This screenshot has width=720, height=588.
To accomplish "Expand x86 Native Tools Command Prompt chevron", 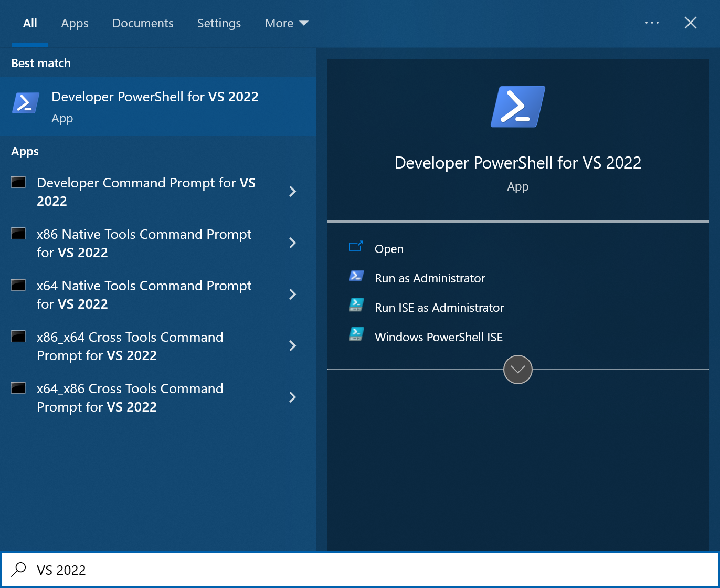I will tap(293, 243).
